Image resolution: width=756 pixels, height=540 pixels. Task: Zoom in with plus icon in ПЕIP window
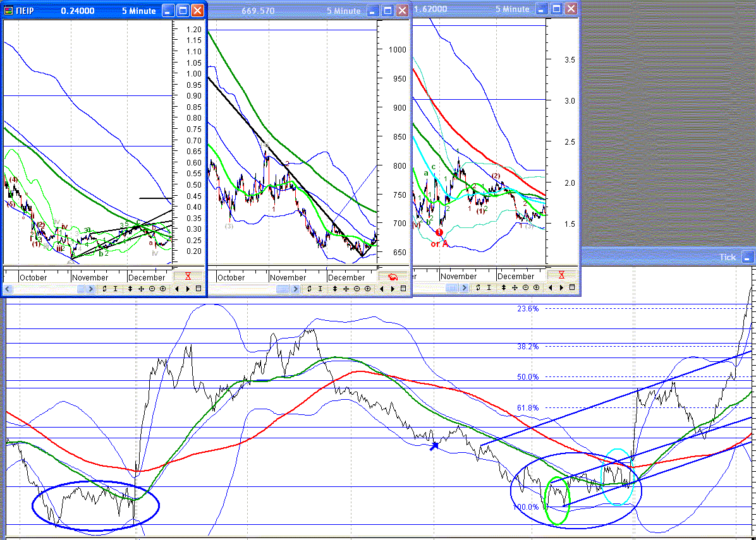(x=163, y=289)
